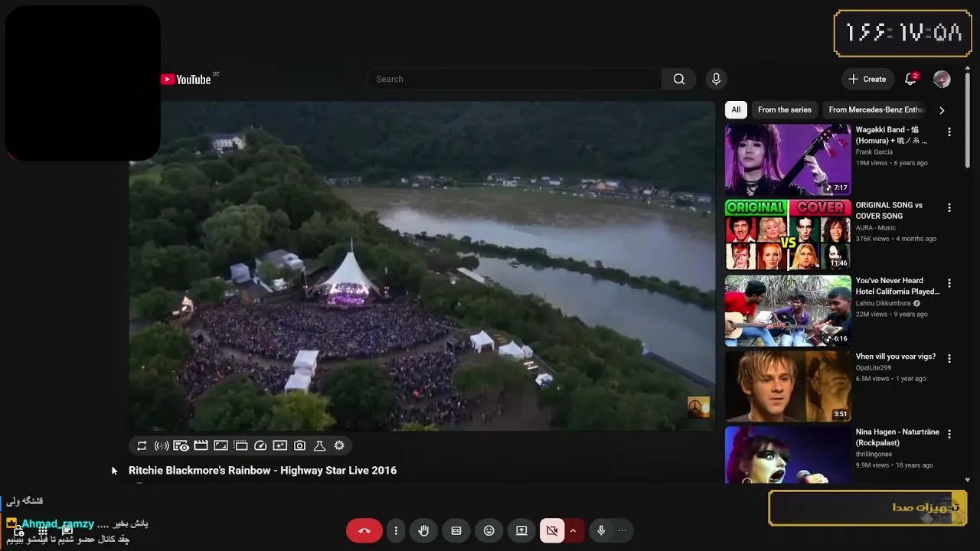Image resolution: width=980 pixels, height=551 pixels.
Task: Open the thrillingones channel name
Action: 874,455
